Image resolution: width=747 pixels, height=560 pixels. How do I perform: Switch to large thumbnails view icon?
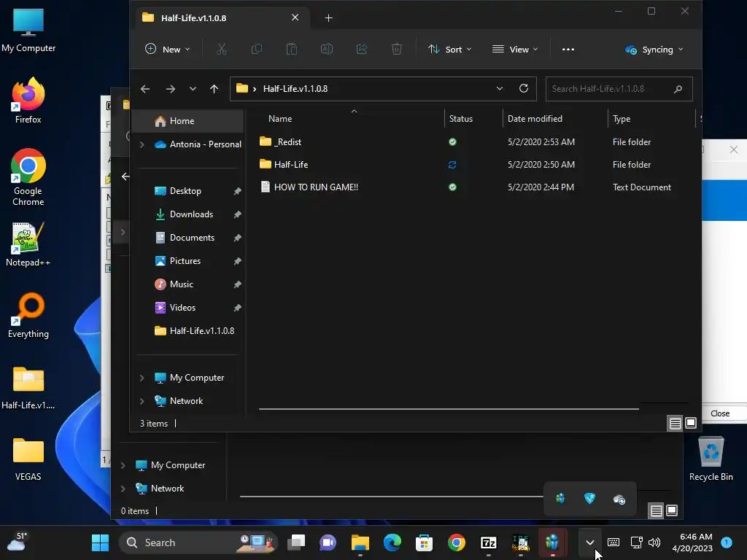(x=690, y=423)
